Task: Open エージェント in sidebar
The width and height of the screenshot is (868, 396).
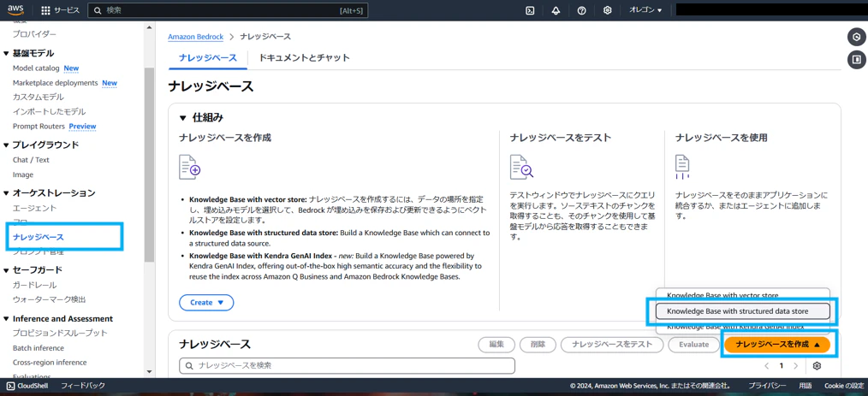Action: [x=34, y=209]
